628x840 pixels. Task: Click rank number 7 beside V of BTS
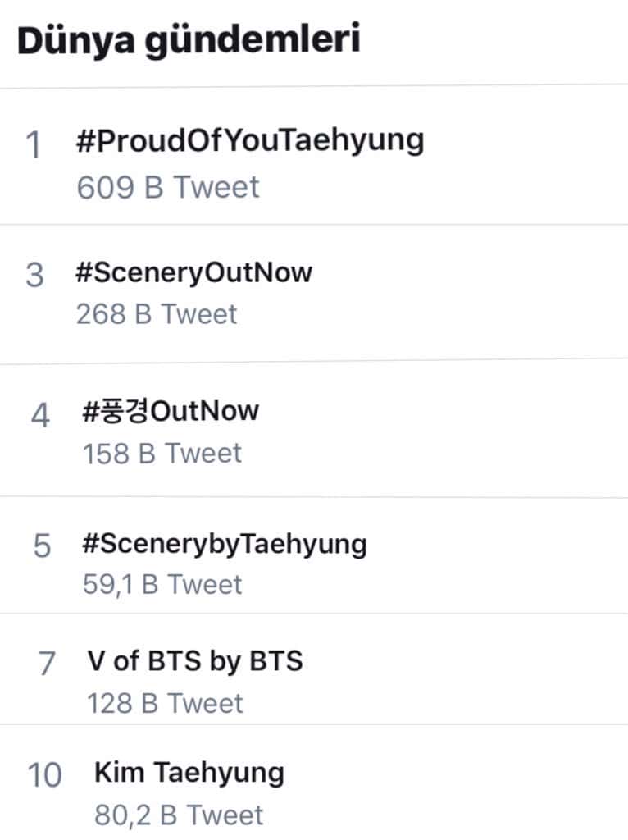47,664
